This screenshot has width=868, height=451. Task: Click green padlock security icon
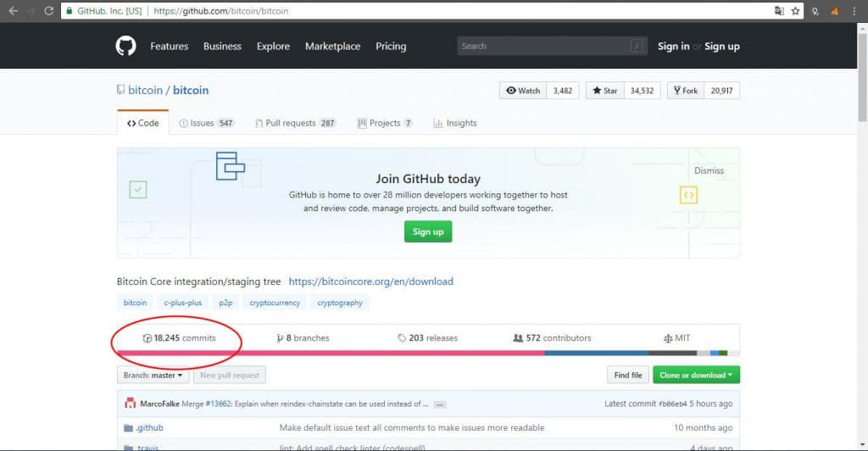click(70, 10)
